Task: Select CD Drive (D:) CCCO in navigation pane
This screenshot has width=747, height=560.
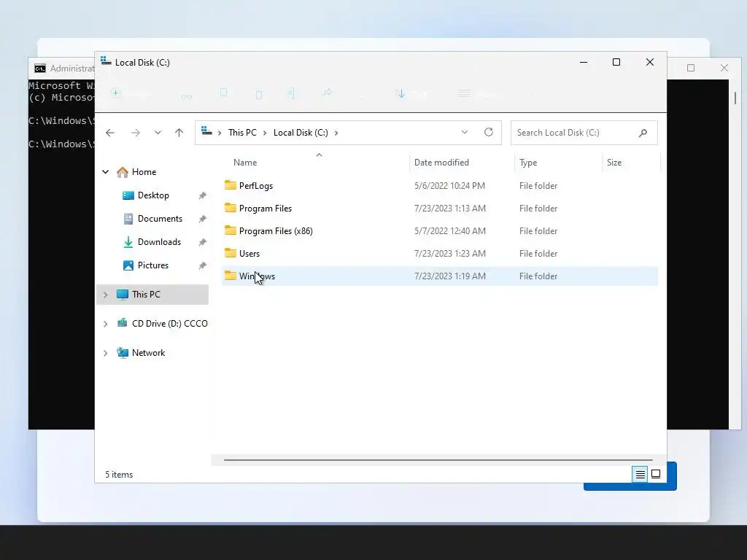Action: click(x=163, y=323)
